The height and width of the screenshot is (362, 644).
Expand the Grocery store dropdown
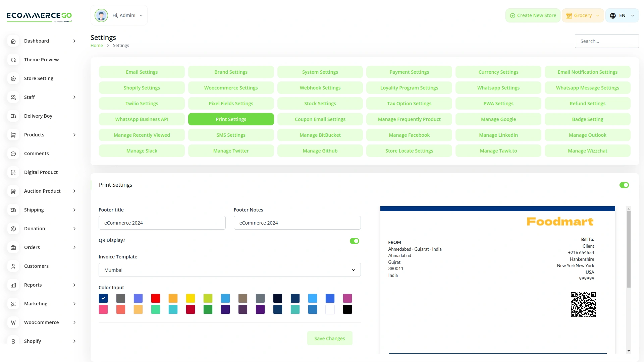point(583,15)
